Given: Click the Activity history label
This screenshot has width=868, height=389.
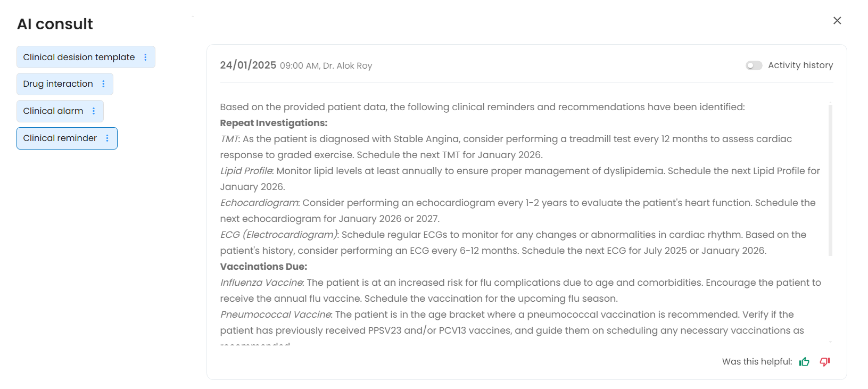Looking at the screenshot, I should 800,65.
